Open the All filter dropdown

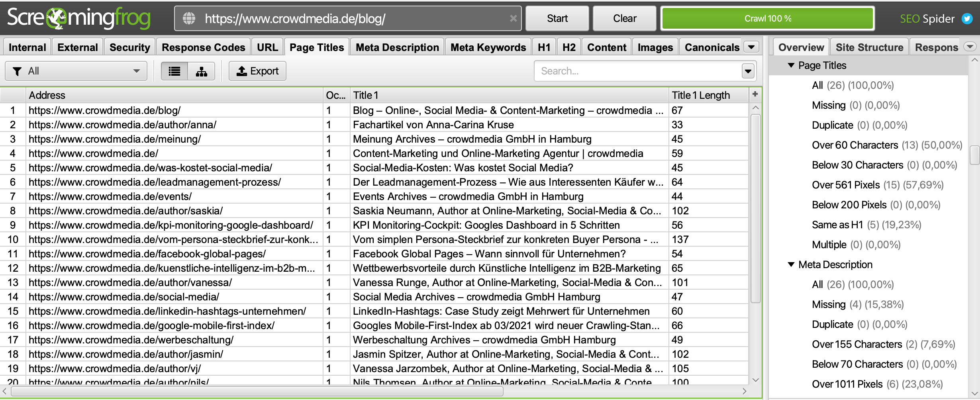click(76, 71)
